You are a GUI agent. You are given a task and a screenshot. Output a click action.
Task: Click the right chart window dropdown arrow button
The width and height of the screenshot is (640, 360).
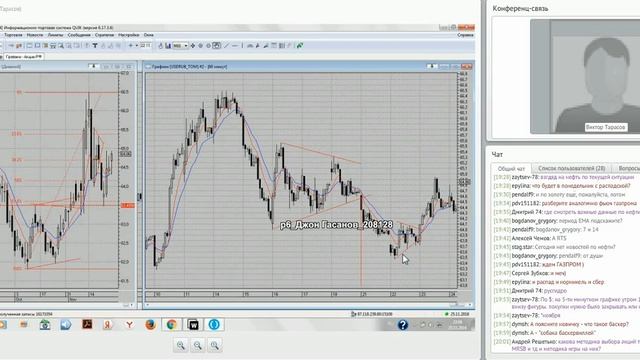coord(431,66)
